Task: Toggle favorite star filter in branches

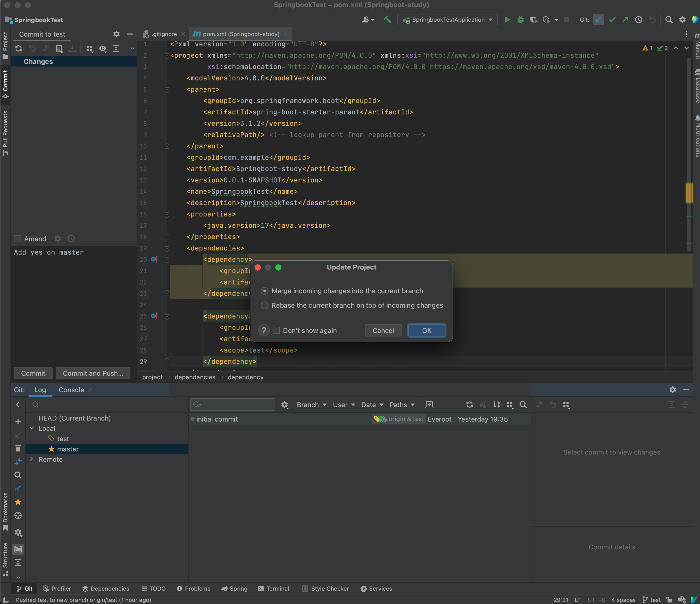Action: 18,502
